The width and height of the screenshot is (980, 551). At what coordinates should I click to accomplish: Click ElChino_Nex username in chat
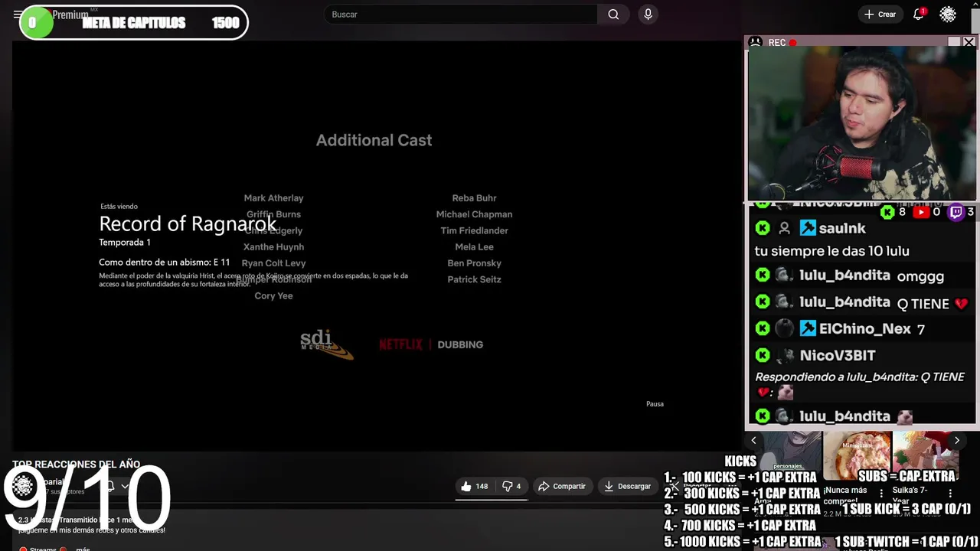click(x=864, y=329)
